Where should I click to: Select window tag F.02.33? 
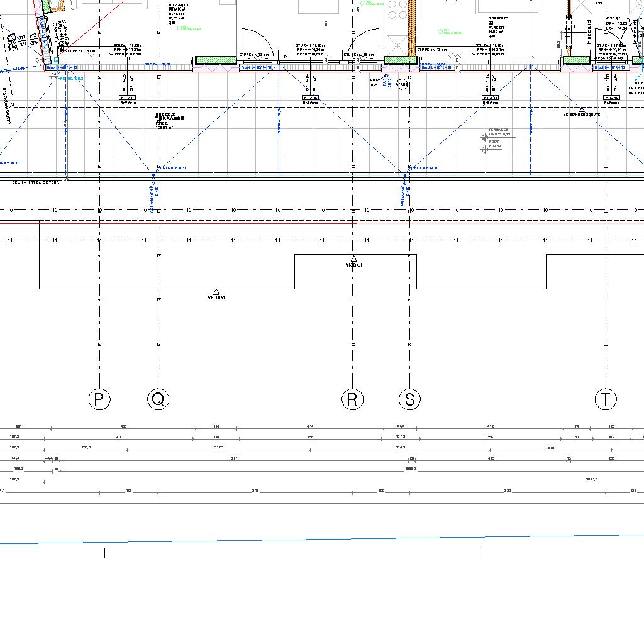(x=490, y=98)
